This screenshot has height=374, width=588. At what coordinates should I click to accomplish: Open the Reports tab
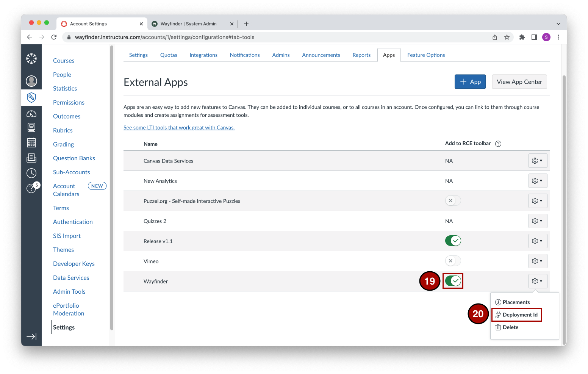tap(361, 55)
